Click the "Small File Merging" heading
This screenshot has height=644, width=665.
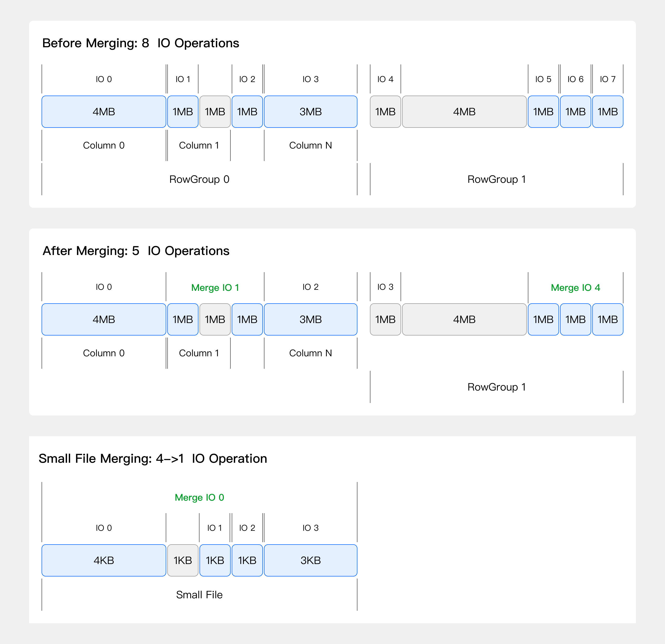pos(153,459)
